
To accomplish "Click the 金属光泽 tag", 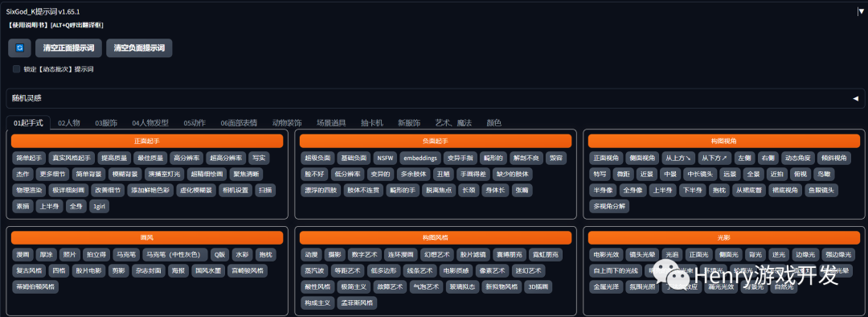I will (x=606, y=286).
